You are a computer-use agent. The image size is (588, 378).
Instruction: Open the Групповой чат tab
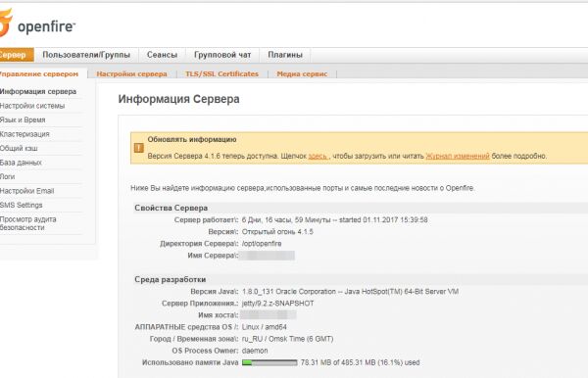coord(222,55)
